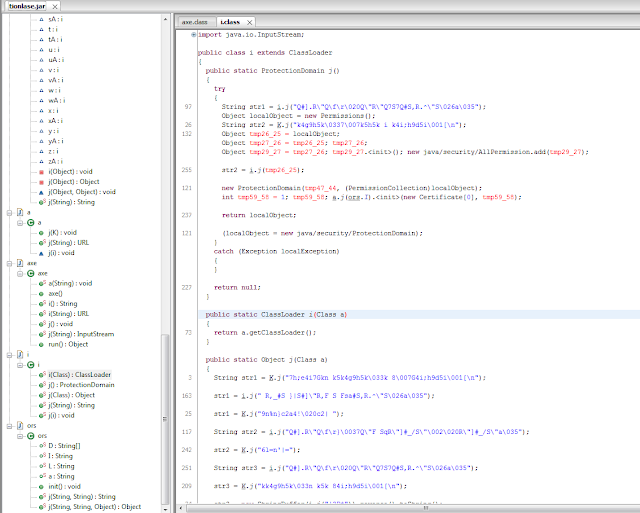640x513 pixels.
Task: Close the tionlase.jar tab
Action: pyautogui.click(x=55, y=7)
